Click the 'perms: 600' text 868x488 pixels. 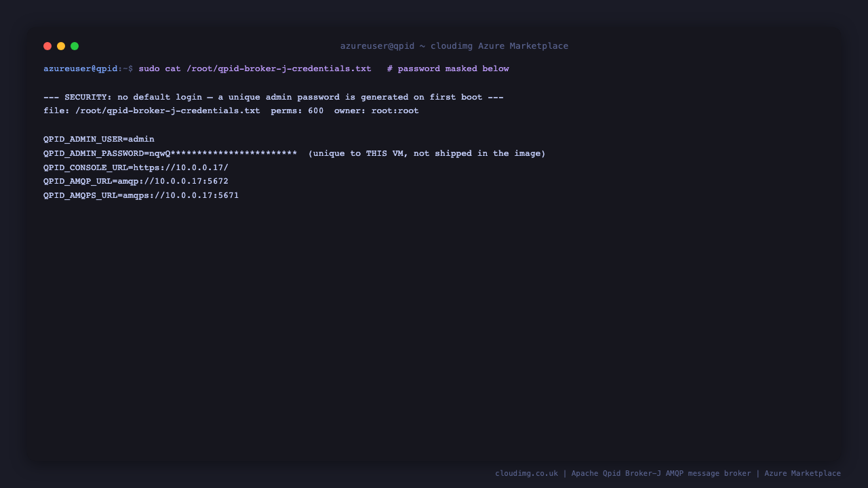click(x=297, y=110)
